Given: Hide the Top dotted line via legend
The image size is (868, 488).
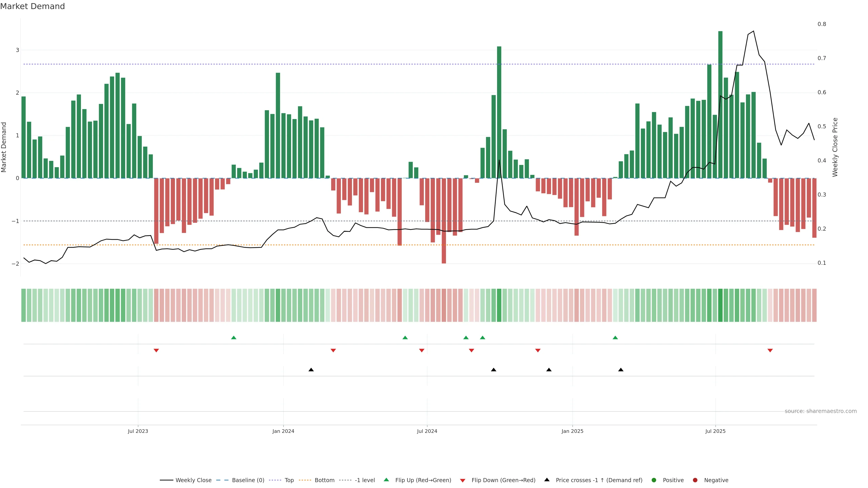Looking at the screenshot, I should click(x=289, y=480).
